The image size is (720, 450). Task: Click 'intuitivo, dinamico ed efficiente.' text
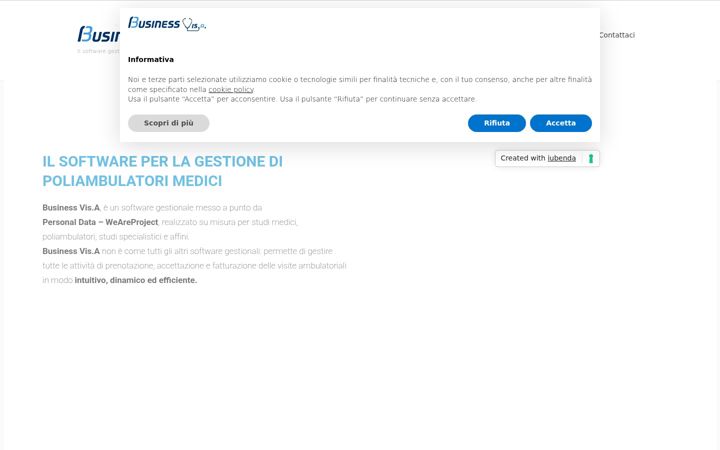point(135,280)
